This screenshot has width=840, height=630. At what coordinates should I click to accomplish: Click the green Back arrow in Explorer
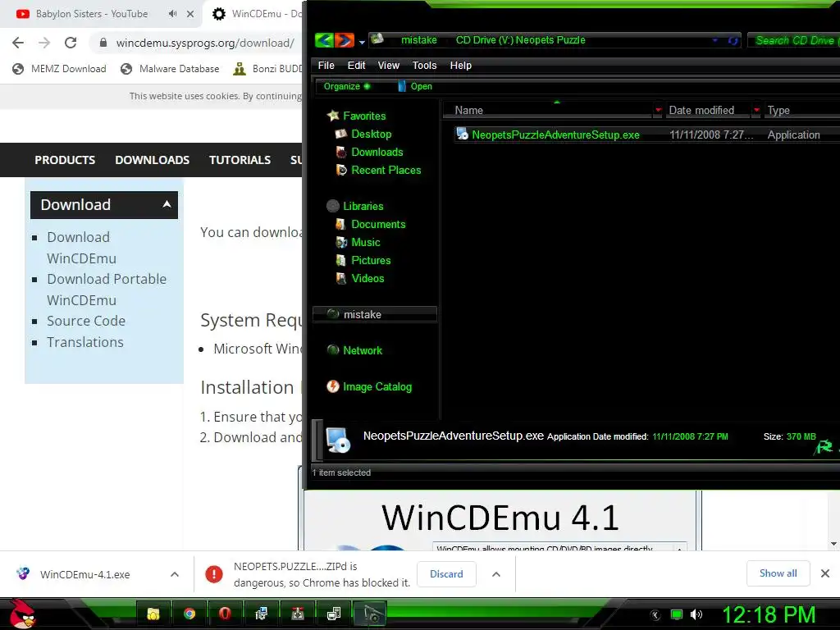pos(324,40)
